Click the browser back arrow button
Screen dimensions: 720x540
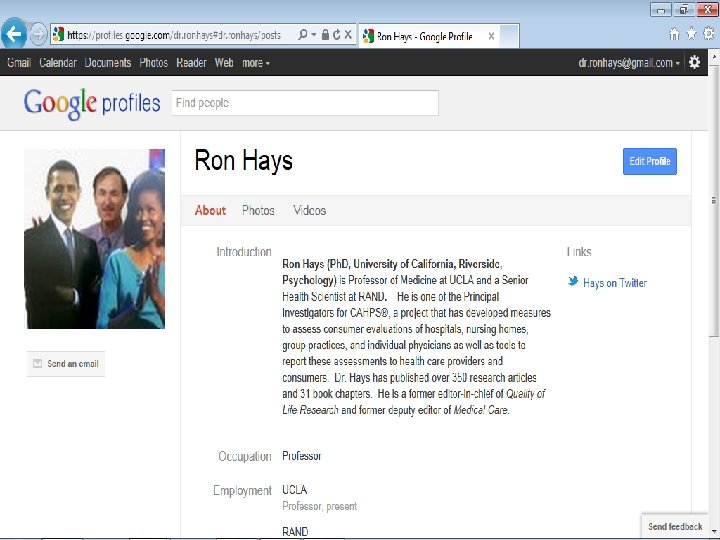(14, 34)
